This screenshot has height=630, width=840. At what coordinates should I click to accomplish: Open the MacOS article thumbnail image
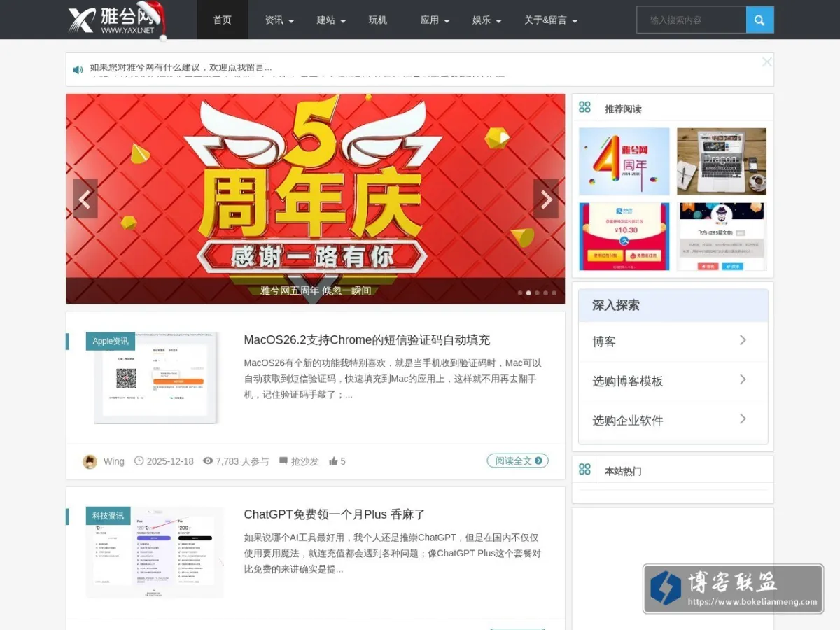click(155, 378)
